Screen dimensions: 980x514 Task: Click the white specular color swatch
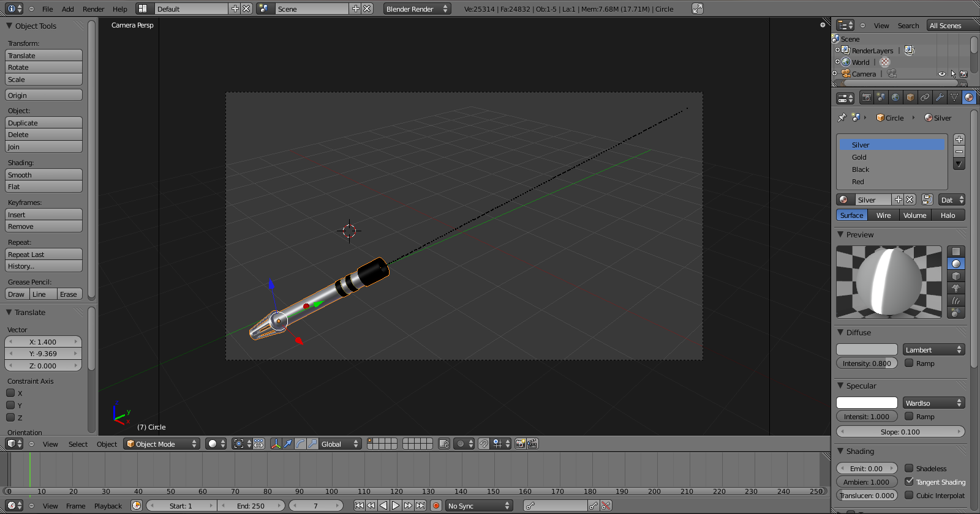[867, 403]
